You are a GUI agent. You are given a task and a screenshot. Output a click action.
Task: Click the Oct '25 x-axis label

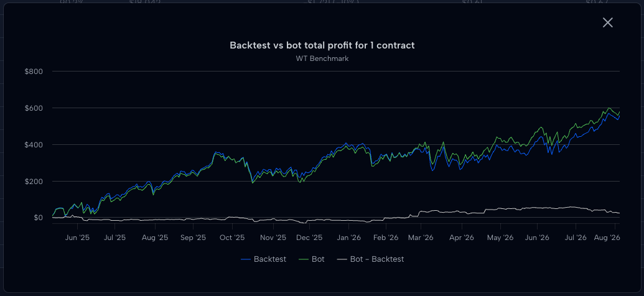[x=232, y=238]
